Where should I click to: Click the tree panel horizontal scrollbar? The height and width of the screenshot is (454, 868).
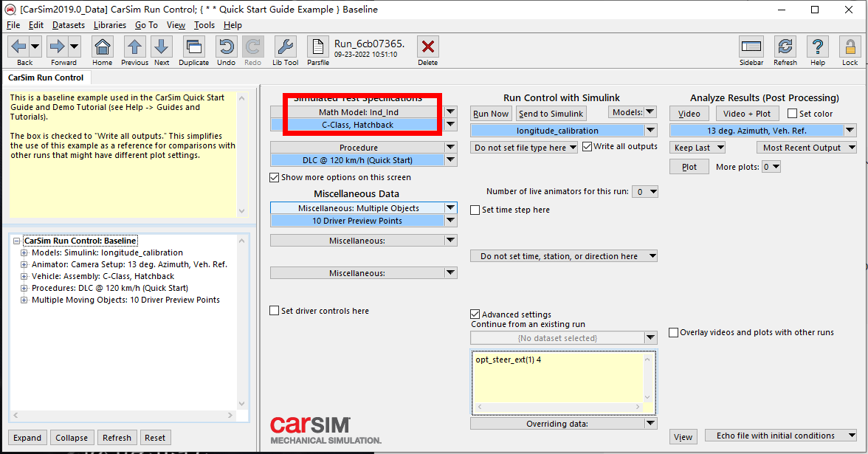pos(123,415)
